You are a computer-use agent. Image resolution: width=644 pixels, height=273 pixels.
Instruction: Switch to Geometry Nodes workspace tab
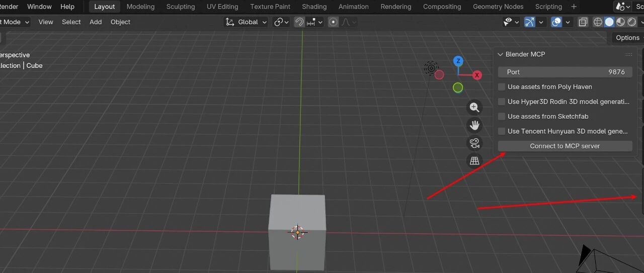(x=498, y=7)
